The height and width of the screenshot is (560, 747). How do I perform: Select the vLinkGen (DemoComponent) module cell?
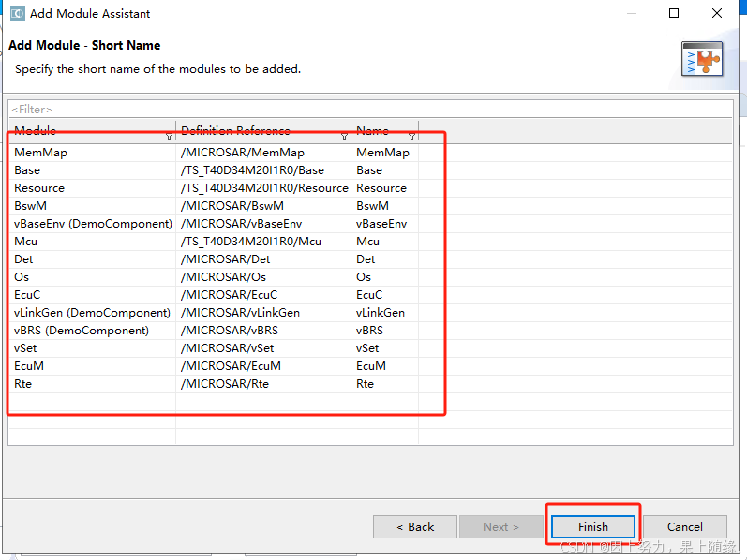pyautogui.click(x=92, y=313)
